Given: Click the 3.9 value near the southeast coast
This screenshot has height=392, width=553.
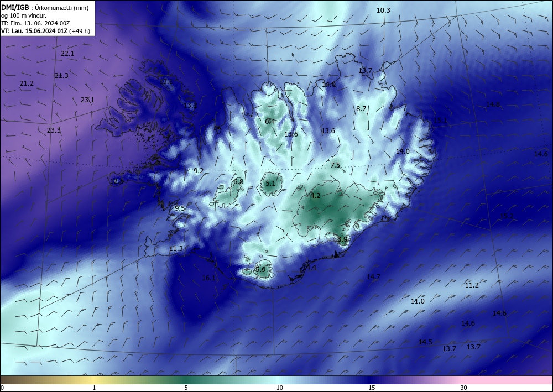Looking at the screenshot, I should coord(342,239).
